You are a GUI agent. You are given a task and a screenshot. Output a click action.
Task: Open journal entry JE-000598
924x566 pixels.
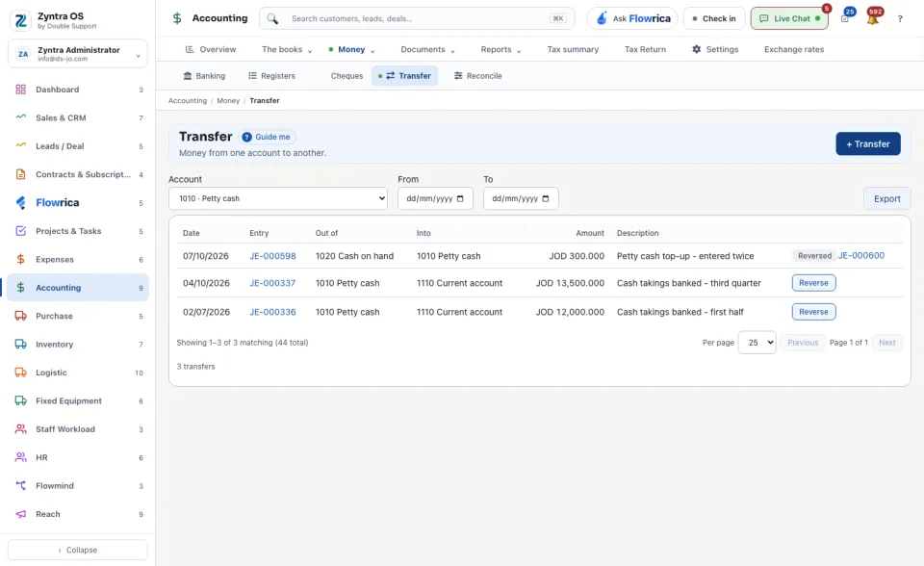point(272,256)
